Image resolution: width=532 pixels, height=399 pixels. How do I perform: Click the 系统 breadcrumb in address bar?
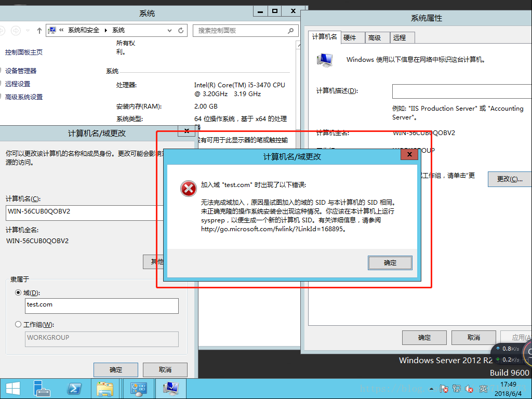[x=118, y=30]
